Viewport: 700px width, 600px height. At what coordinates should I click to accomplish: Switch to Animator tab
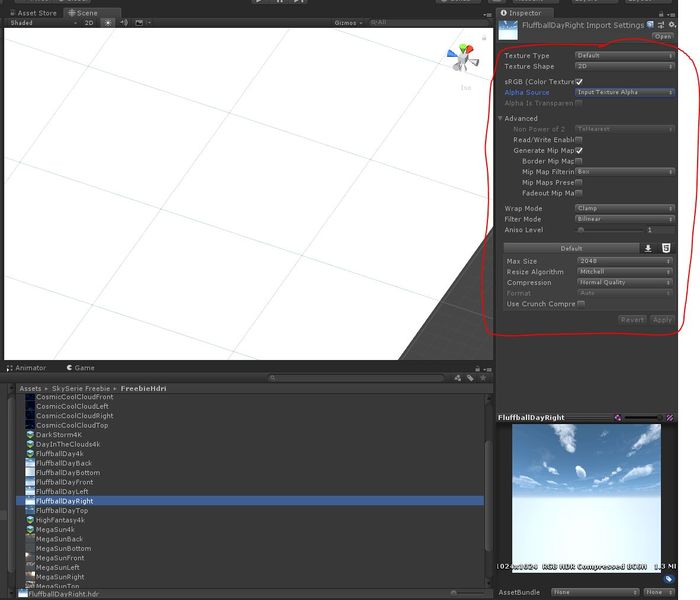[26, 368]
